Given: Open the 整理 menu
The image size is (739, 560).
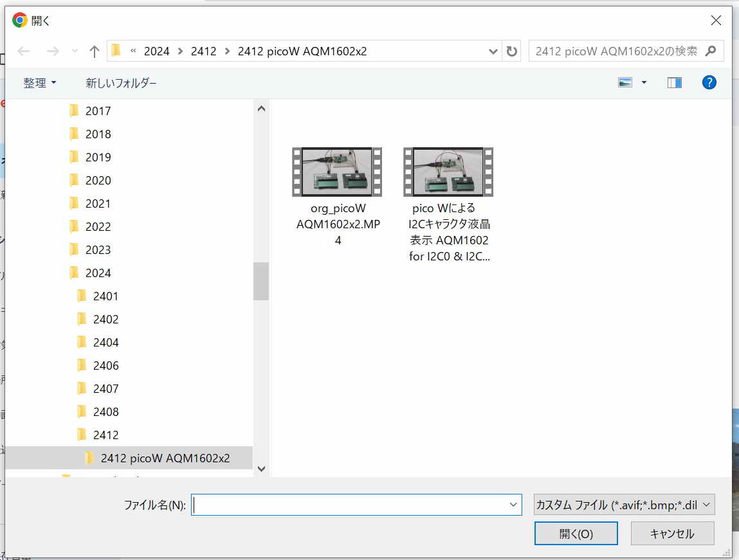Looking at the screenshot, I should pos(40,83).
